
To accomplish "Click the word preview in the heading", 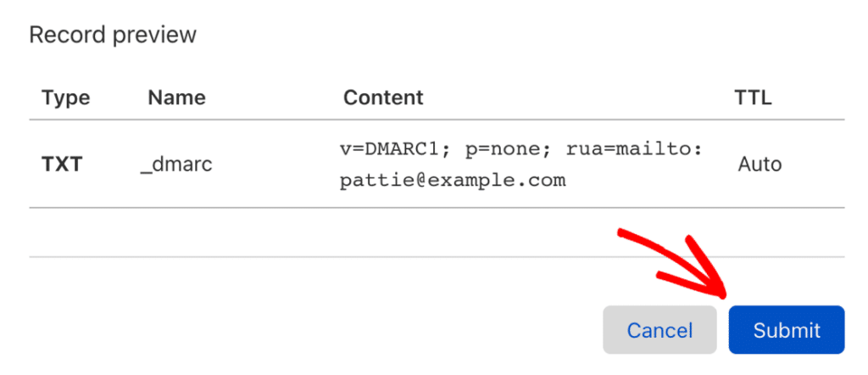I will tap(154, 36).
